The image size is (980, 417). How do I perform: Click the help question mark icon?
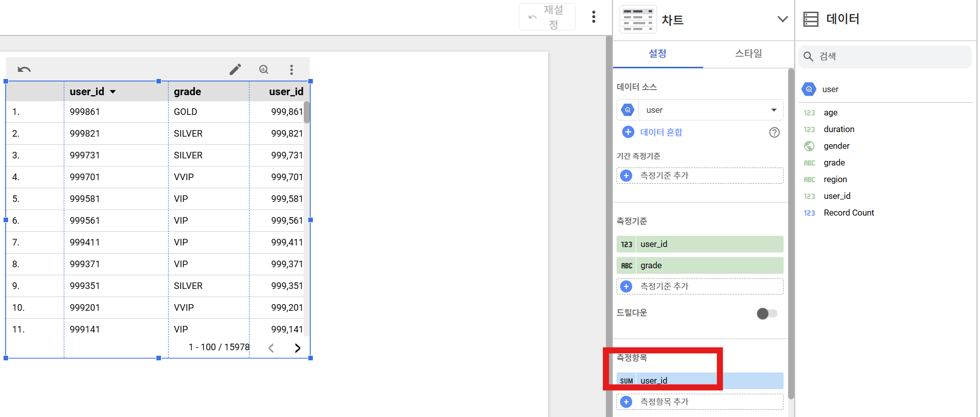click(x=774, y=132)
